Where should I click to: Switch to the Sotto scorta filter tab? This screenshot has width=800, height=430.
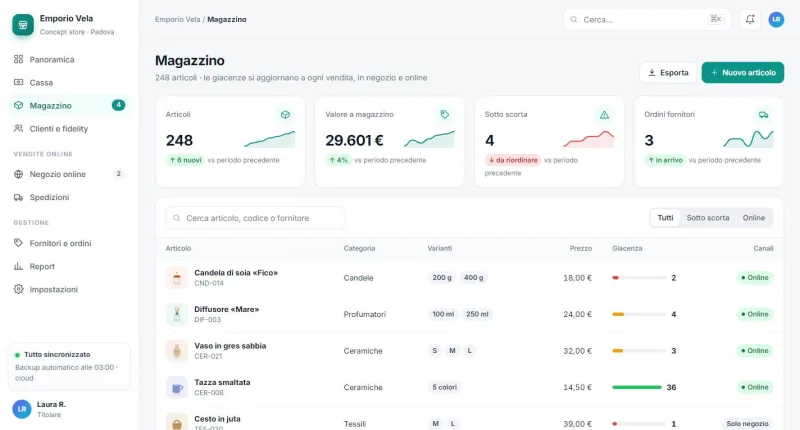(x=708, y=218)
